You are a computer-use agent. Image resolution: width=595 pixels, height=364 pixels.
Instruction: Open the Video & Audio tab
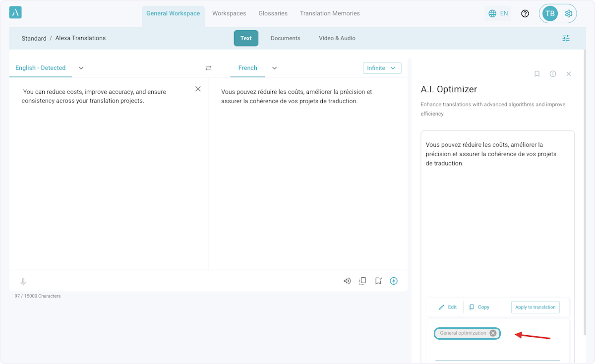pos(337,38)
